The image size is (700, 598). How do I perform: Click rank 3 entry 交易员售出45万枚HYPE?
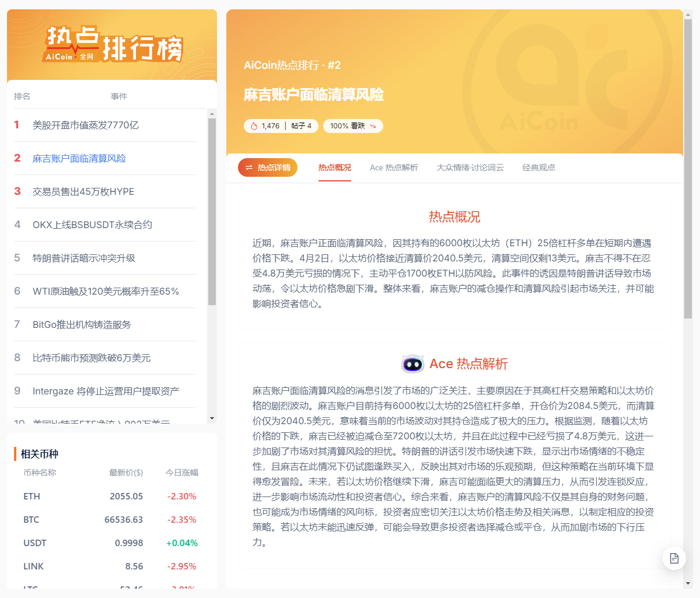[82, 191]
